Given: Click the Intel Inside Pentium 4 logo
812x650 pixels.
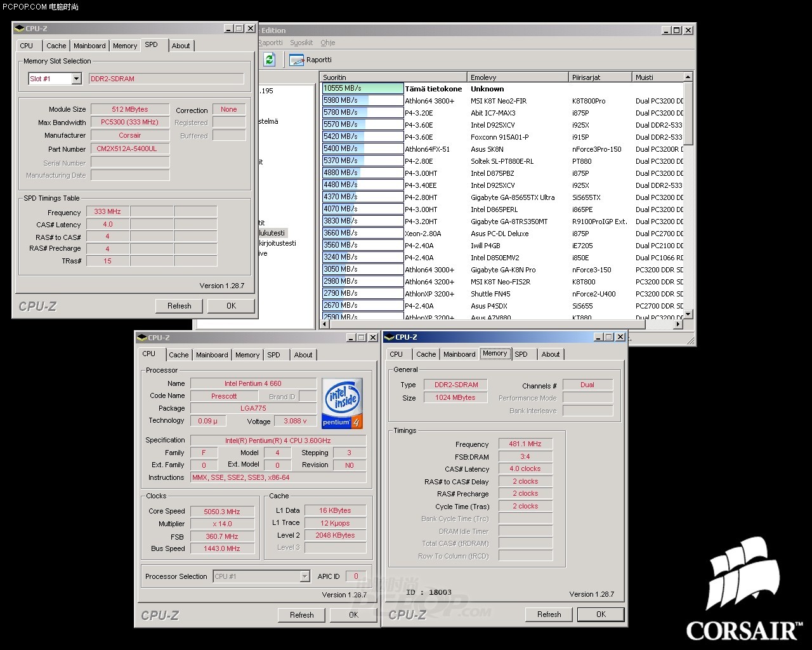Looking at the screenshot, I should pyautogui.click(x=343, y=402).
